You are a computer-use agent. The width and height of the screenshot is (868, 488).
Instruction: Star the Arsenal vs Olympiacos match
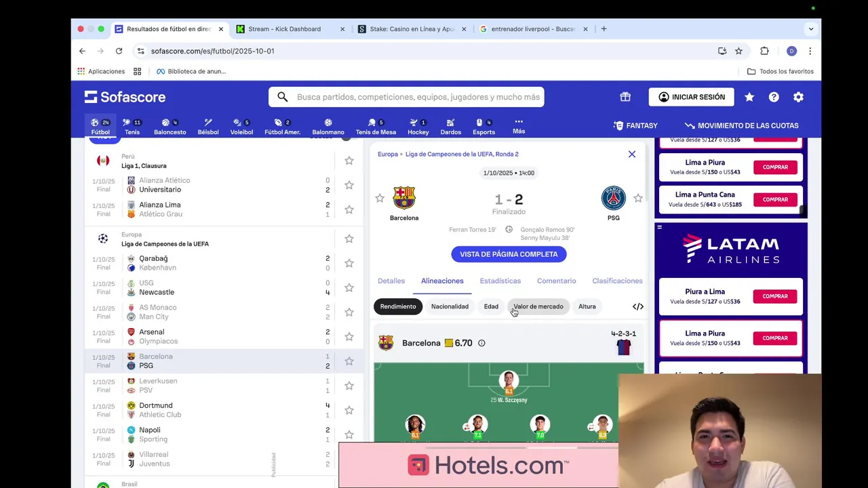pyautogui.click(x=349, y=337)
